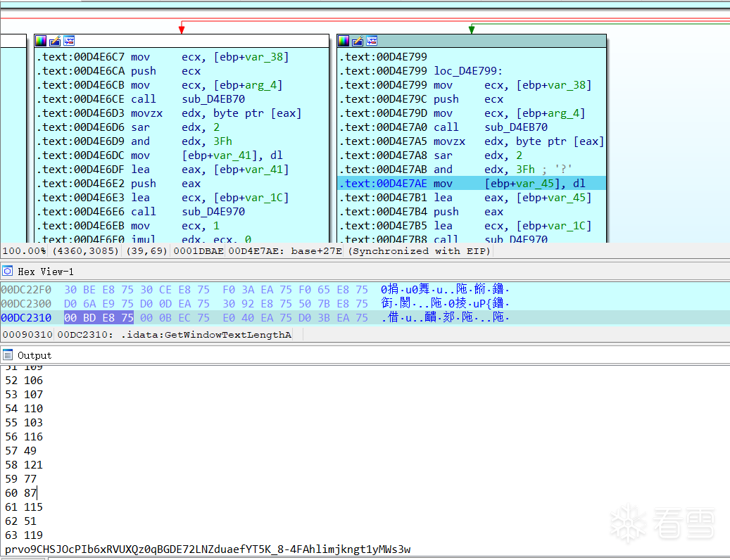
Task: Click var_38 at address 00D4E6C7
Action: coord(264,57)
